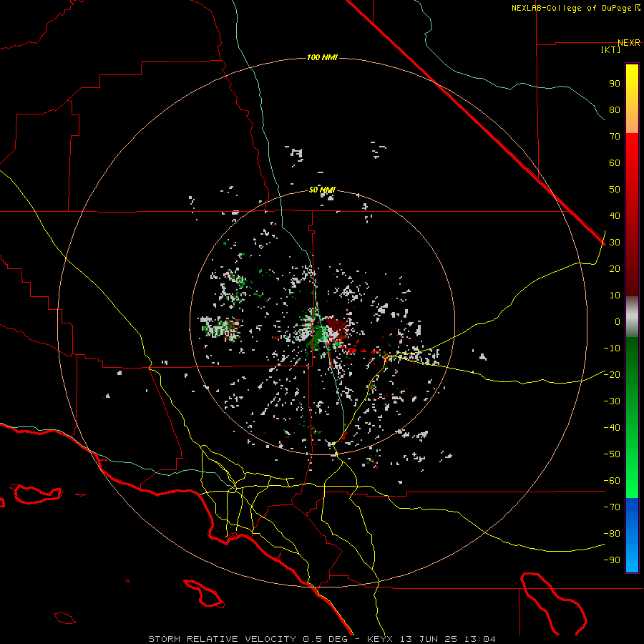Screen dimensions: 644x644
Task: Click the 60 value on the velocity scale
Action: click(x=615, y=163)
